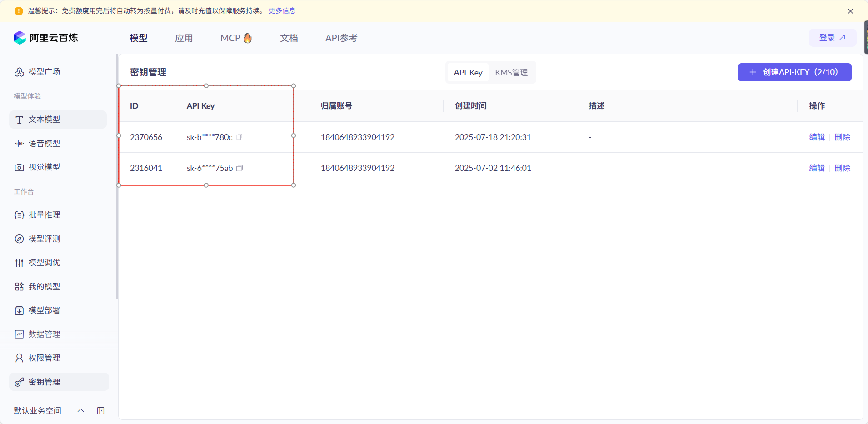The image size is (868, 424).
Task: Open the 模型 top navigation tab
Action: pyautogui.click(x=139, y=38)
